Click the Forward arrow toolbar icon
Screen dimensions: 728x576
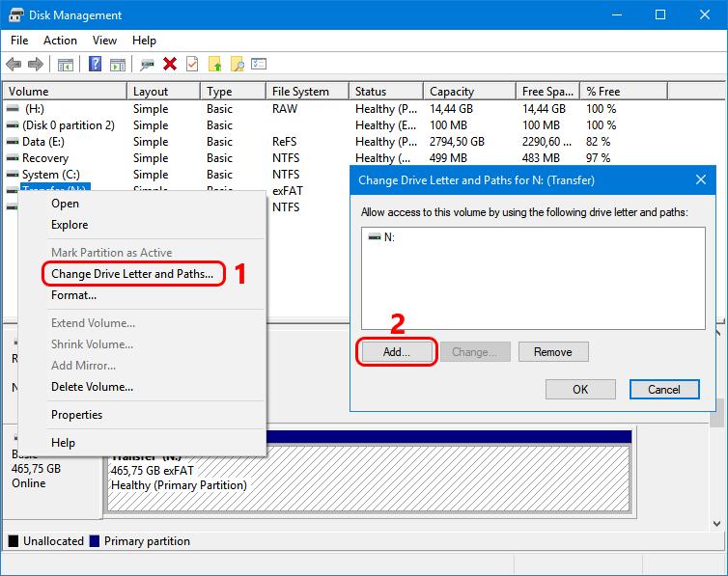pyautogui.click(x=36, y=64)
